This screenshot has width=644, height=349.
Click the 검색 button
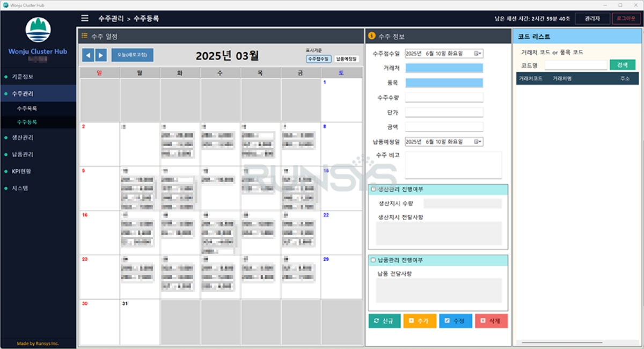click(x=623, y=64)
